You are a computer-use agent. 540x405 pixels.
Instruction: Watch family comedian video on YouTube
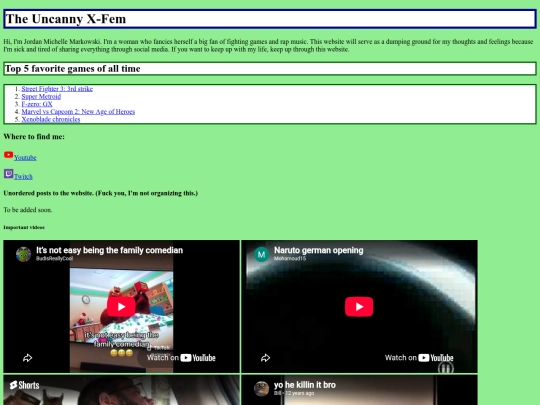coord(181,358)
